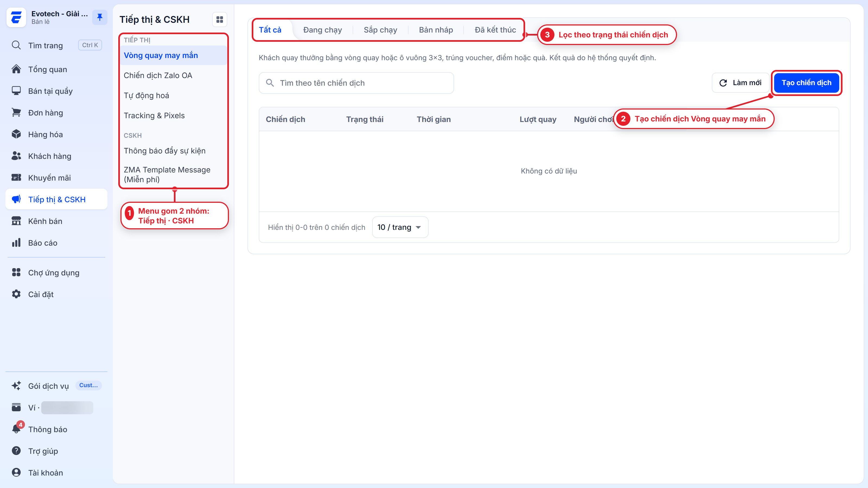
Task: Click the grid view icon beside Tiếp thị & CSKH
Action: click(x=220, y=20)
